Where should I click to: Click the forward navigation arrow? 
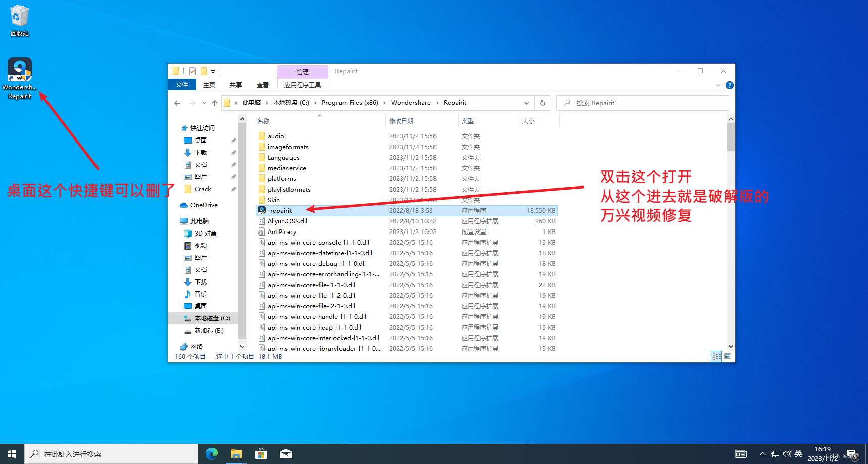pos(192,103)
